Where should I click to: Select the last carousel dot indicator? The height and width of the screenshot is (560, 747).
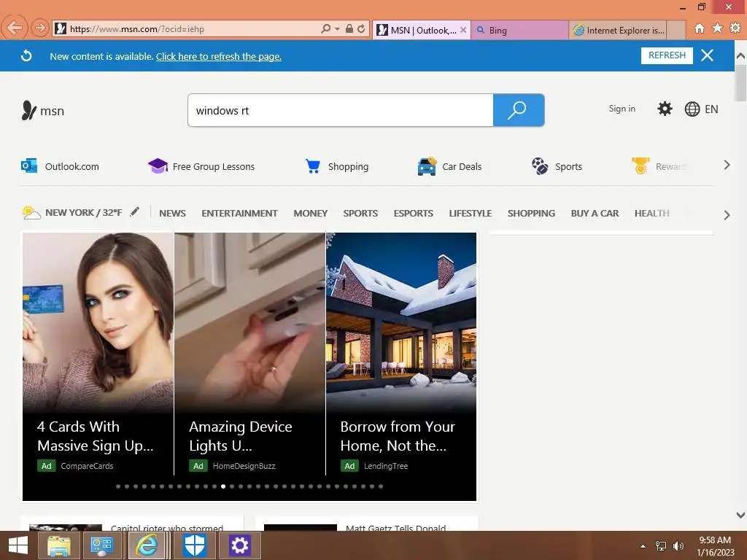coord(381,486)
